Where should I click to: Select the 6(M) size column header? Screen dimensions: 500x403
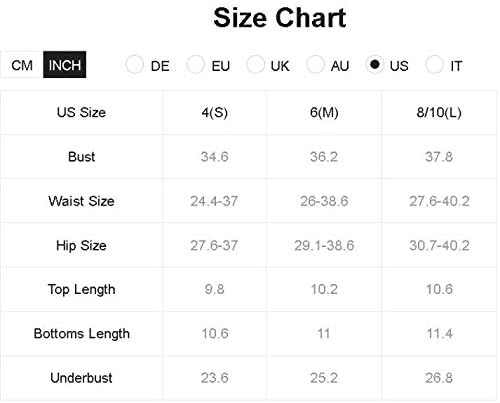click(324, 113)
